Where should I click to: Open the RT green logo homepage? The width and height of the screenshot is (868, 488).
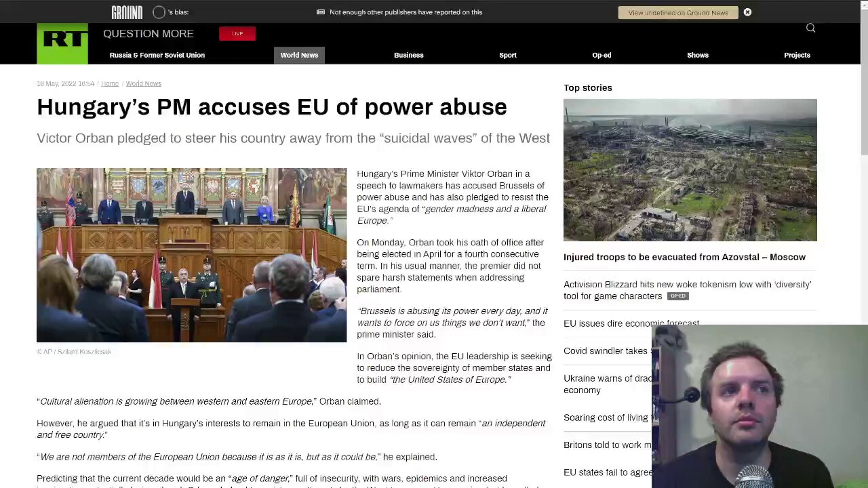[62, 43]
